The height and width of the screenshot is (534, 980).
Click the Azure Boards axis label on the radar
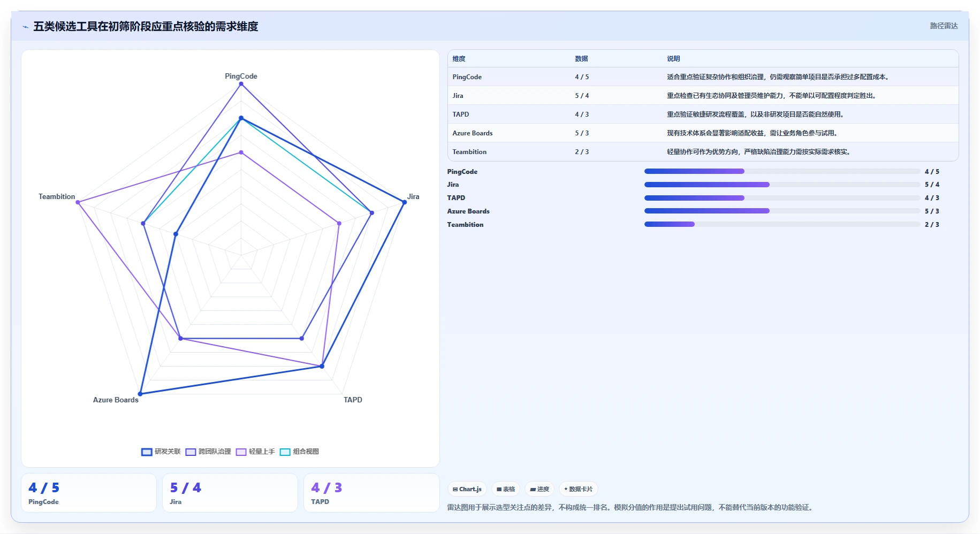(116, 400)
